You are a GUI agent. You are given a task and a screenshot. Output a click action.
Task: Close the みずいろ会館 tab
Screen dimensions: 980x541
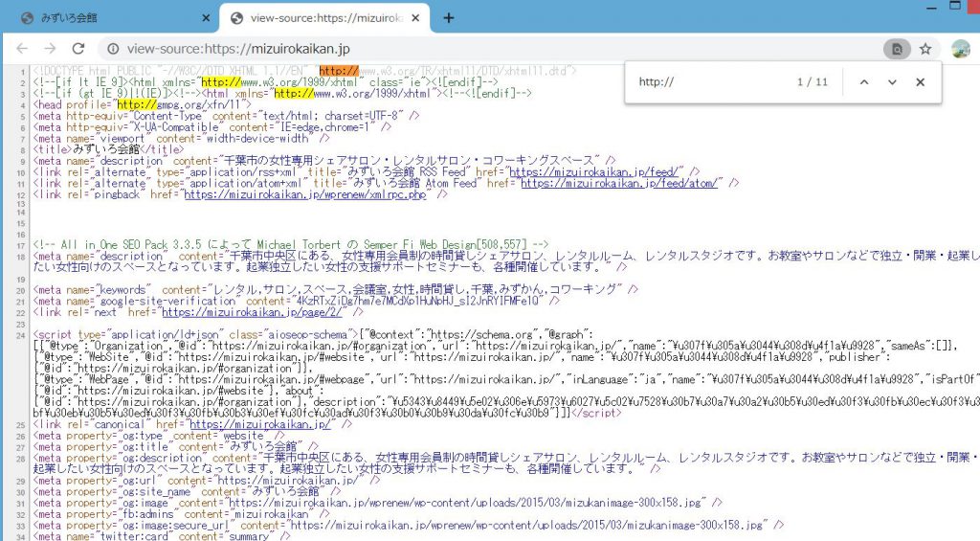tap(206, 18)
